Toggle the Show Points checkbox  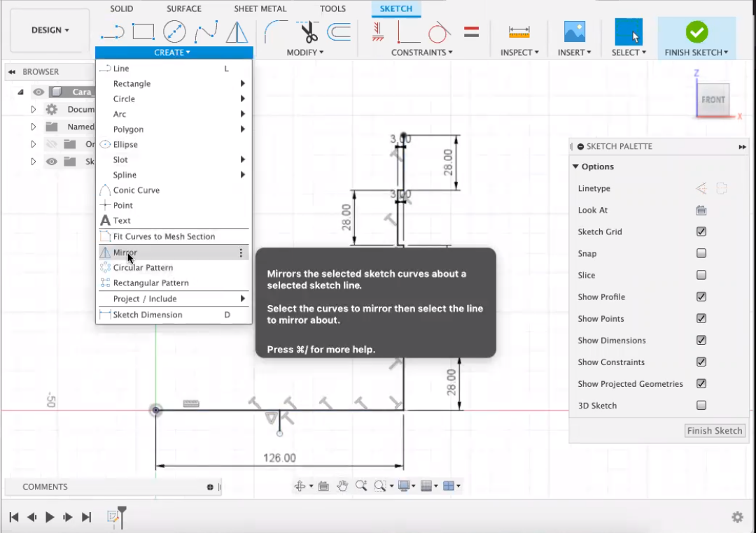pos(701,318)
